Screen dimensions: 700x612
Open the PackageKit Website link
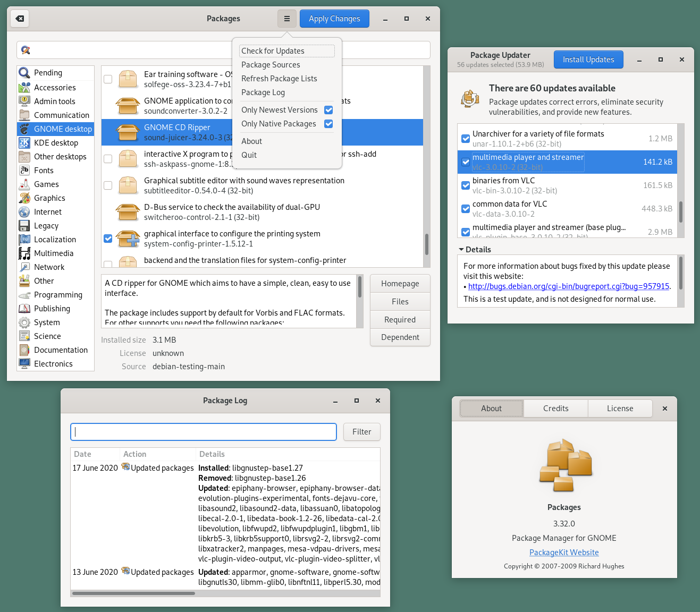click(x=564, y=552)
